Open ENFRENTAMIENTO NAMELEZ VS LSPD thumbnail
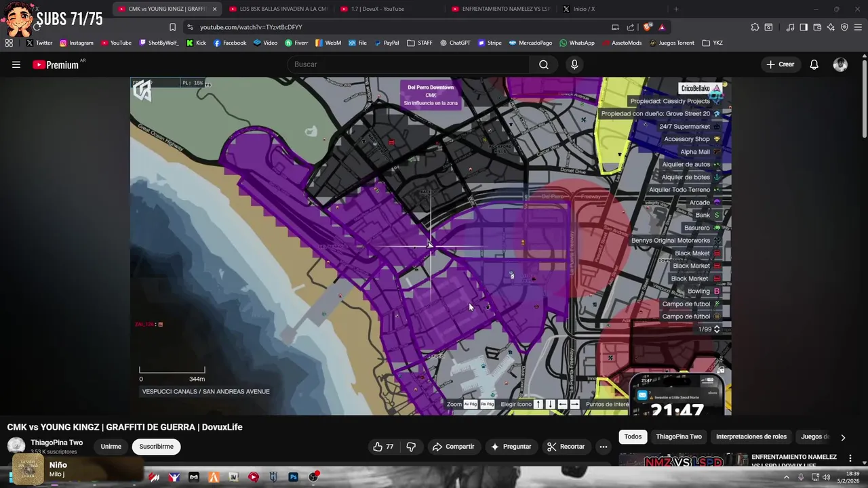 tap(683, 460)
